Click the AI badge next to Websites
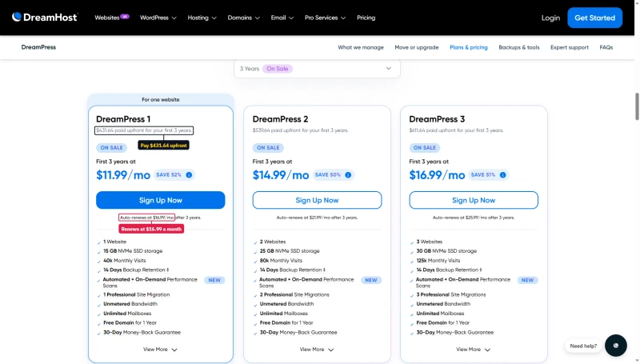 (x=125, y=17)
